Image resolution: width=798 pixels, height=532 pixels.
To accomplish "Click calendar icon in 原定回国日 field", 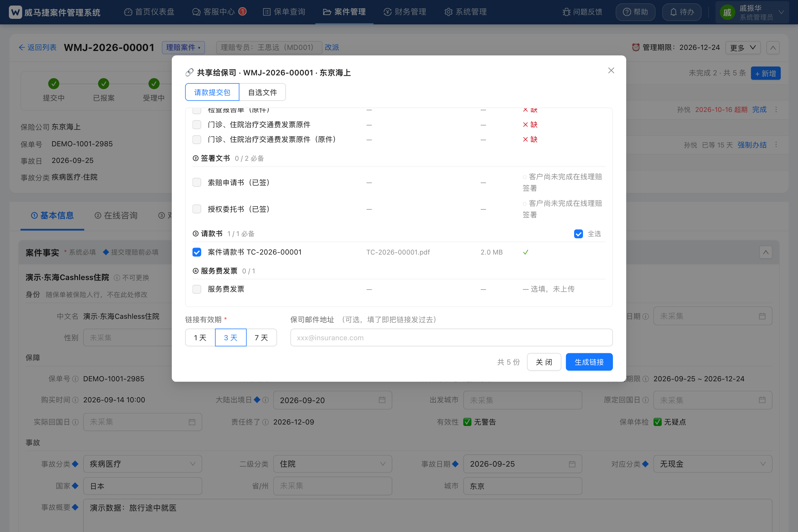I will (762, 400).
